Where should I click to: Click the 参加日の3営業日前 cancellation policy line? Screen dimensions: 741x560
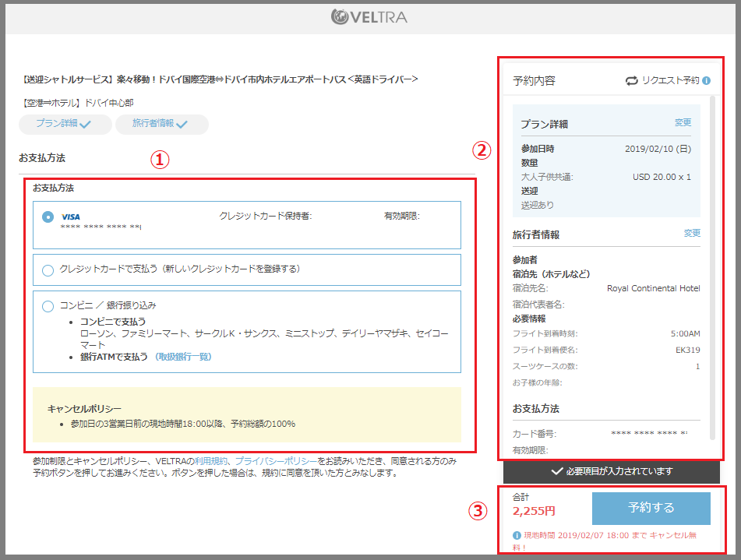183,424
